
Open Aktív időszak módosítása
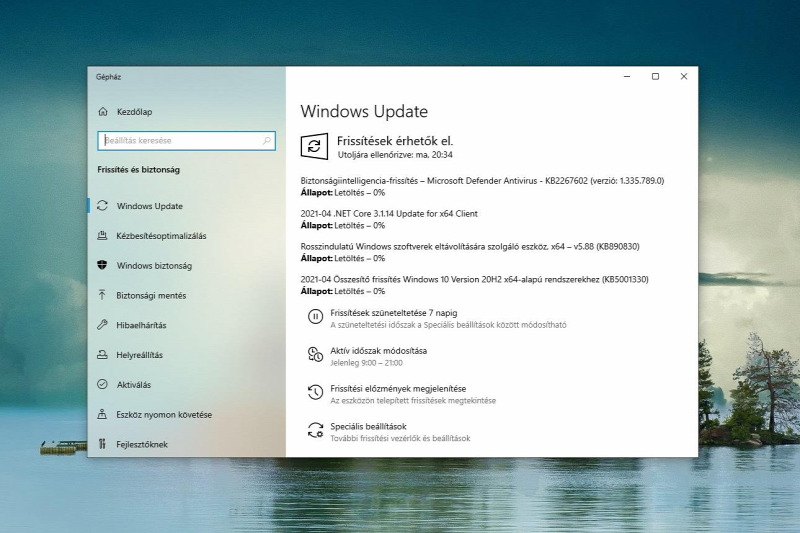point(378,350)
